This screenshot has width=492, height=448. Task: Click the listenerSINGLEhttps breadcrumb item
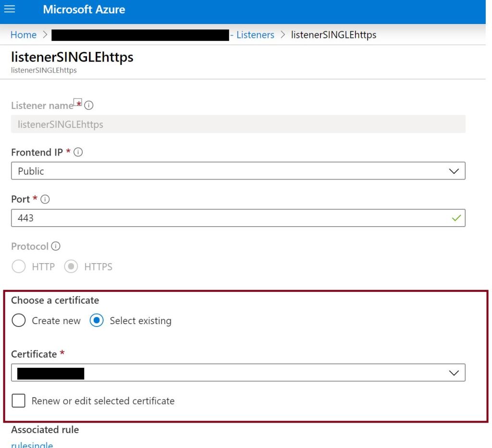(333, 35)
